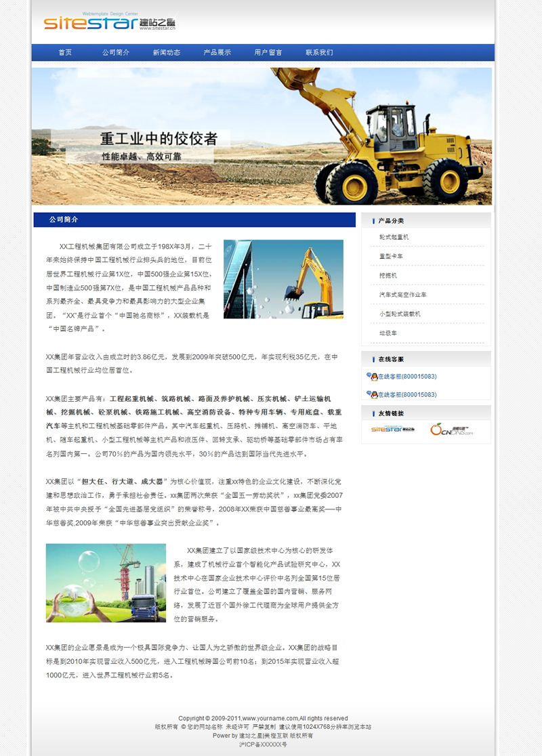Choose 小型轮式装载机 in the sidebar

point(400,314)
